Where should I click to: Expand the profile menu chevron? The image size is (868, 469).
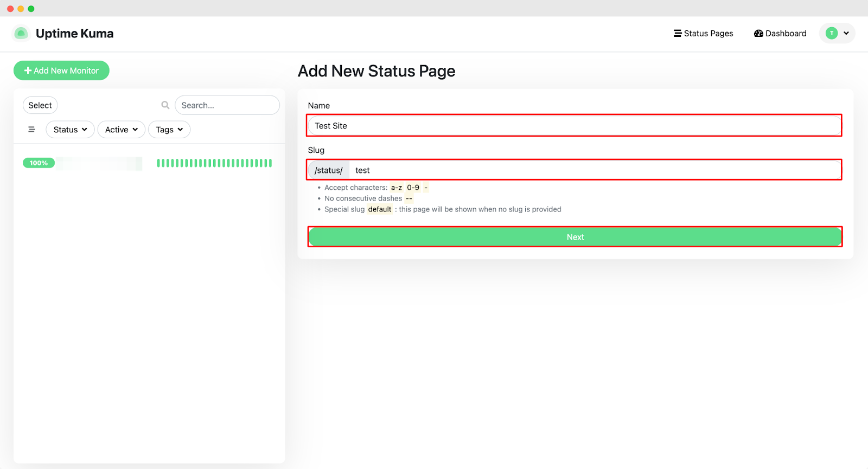[846, 34]
